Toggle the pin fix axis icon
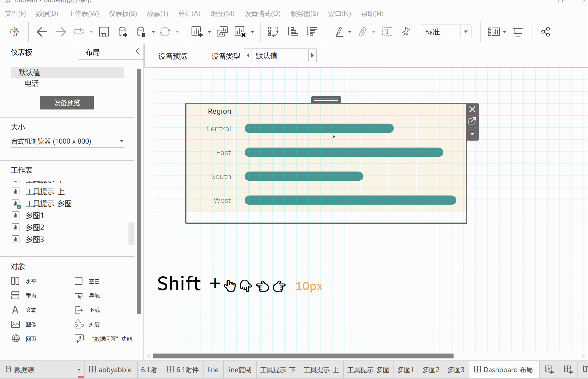 [x=406, y=32]
